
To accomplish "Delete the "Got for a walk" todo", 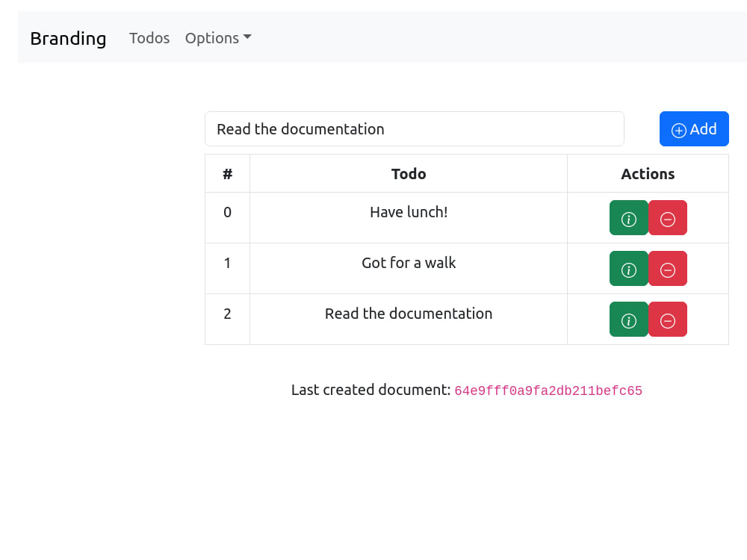I will (x=667, y=269).
